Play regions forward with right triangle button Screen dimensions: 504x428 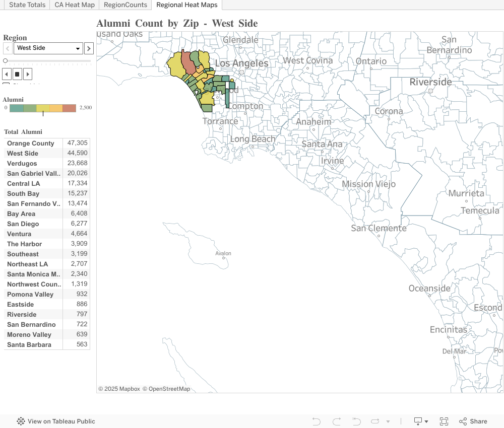(x=28, y=74)
